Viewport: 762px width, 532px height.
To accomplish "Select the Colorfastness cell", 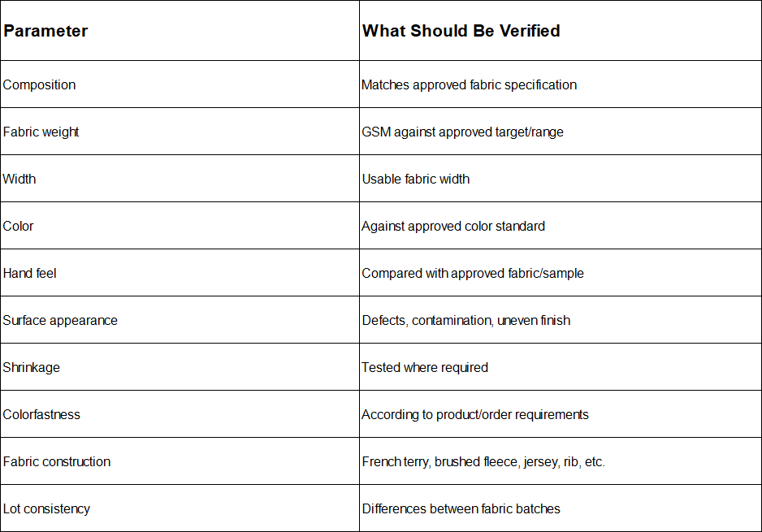I will [180, 414].
